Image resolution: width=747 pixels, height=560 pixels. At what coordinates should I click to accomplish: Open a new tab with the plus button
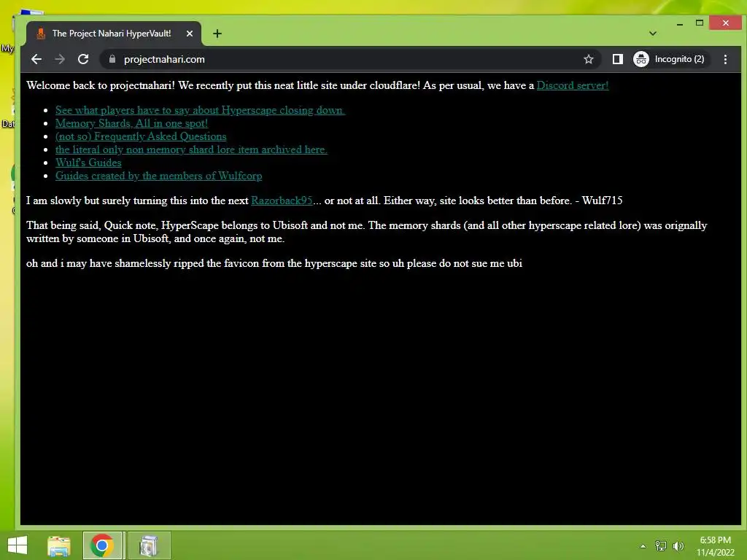217,34
